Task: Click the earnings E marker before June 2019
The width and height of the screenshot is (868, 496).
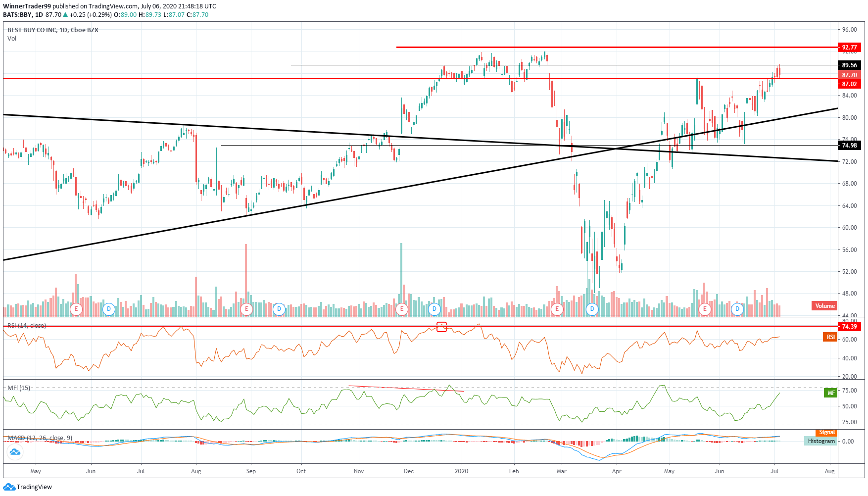Action: click(x=76, y=309)
